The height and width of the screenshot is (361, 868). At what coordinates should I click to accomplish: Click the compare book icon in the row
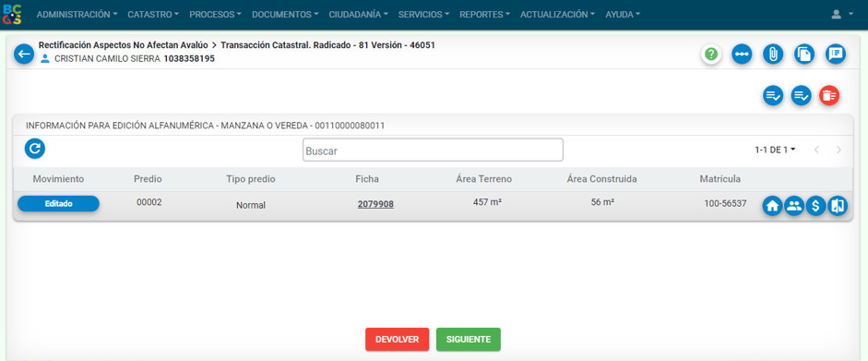(838, 206)
